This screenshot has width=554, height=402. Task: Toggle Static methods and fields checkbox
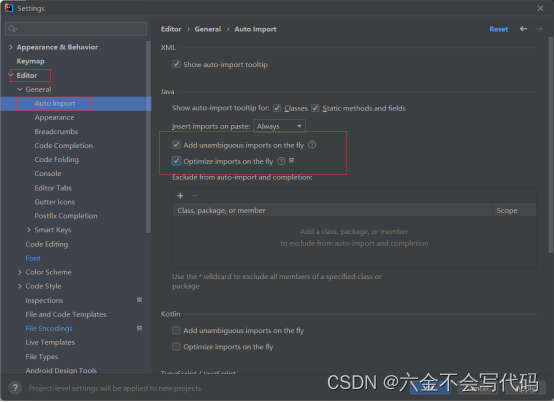(315, 108)
